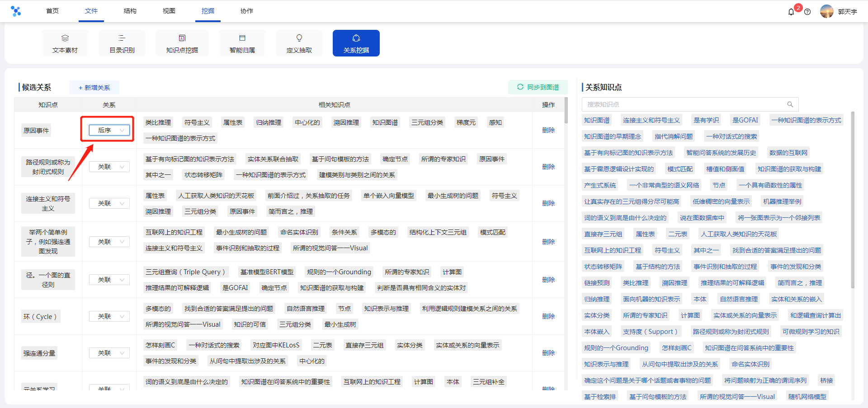Delete the 环（Cycle）row
Viewport: 868px width, 408px height.
[x=548, y=316]
